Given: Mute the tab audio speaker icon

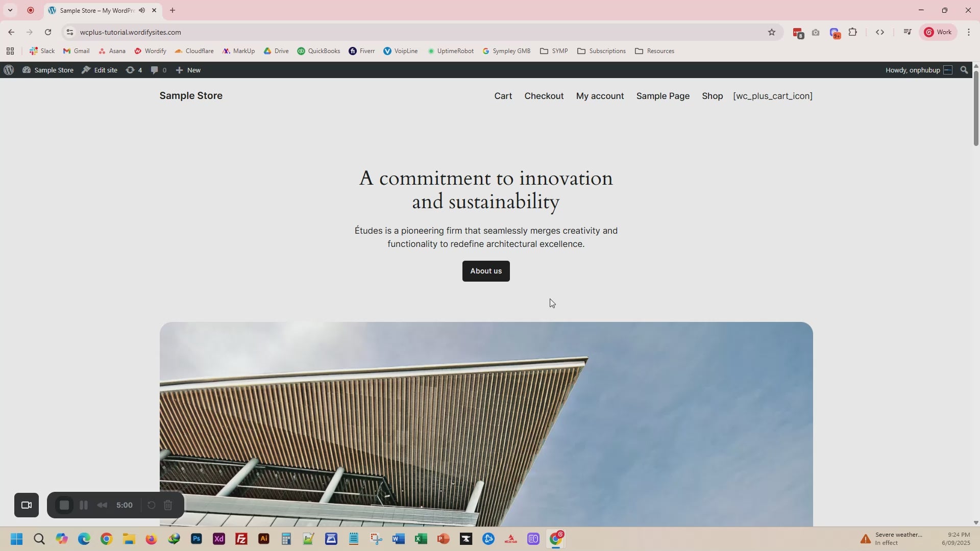Looking at the screenshot, I should click(142, 10).
